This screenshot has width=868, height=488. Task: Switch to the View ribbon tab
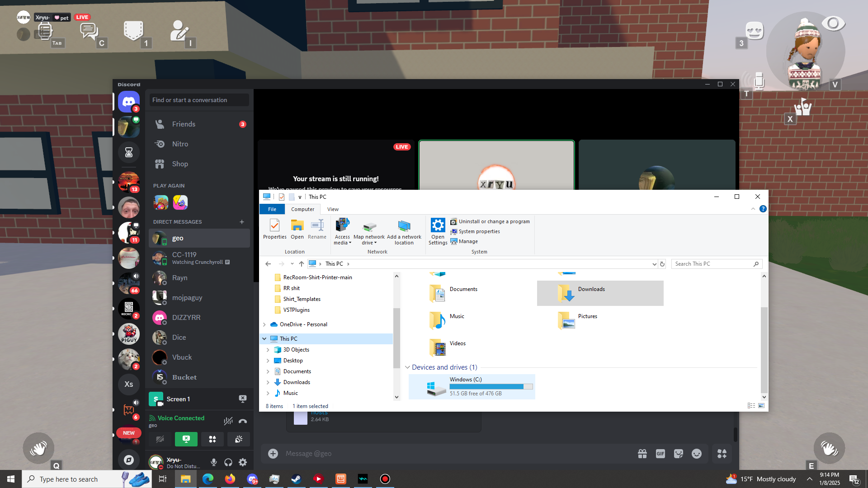point(333,209)
